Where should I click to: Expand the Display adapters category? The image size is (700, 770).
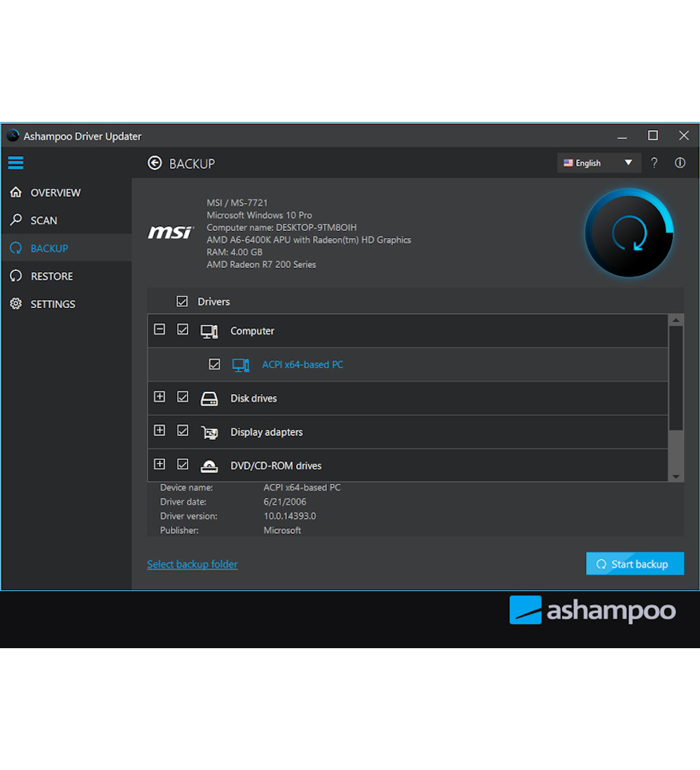[160, 430]
